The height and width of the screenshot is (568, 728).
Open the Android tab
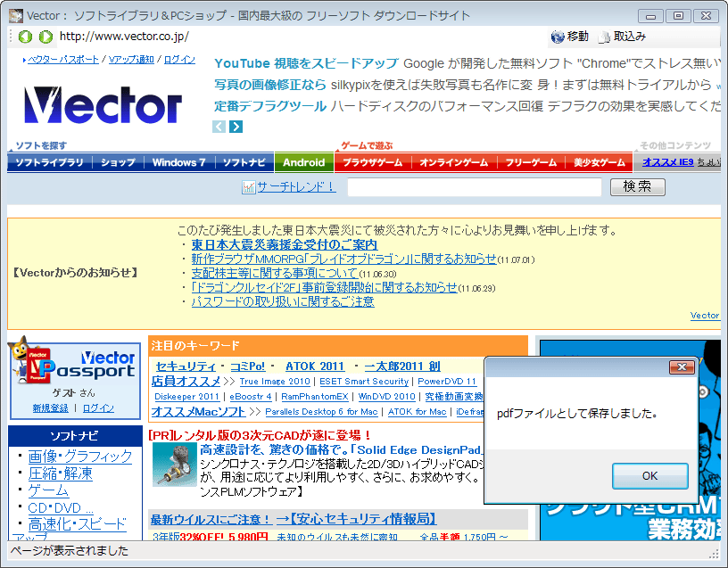click(x=304, y=162)
